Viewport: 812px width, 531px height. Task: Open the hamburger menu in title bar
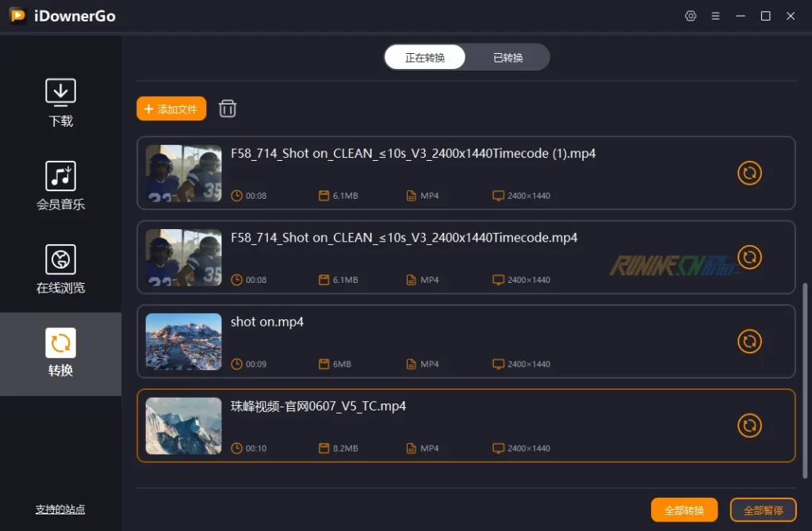(715, 16)
